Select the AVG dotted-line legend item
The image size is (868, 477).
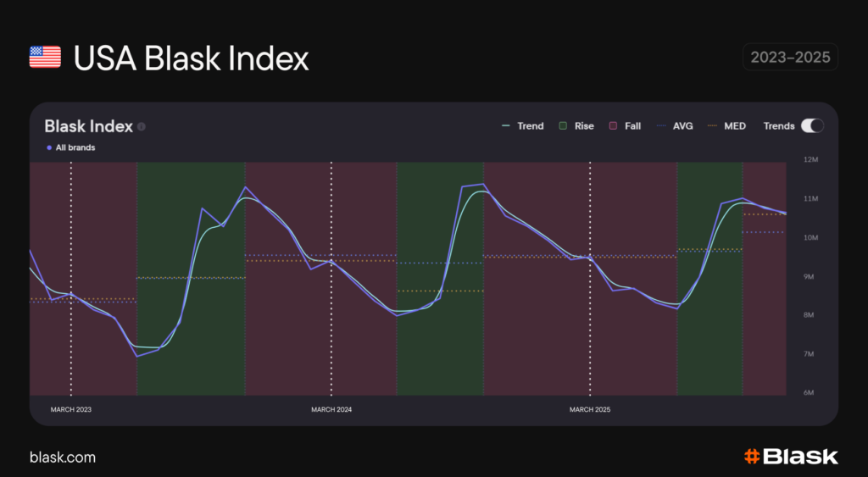click(675, 126)
